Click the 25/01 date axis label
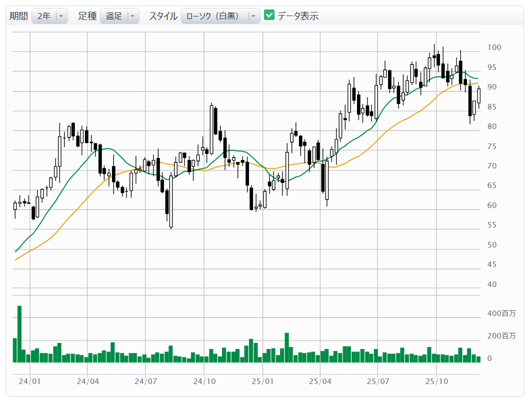 [262, 381]
